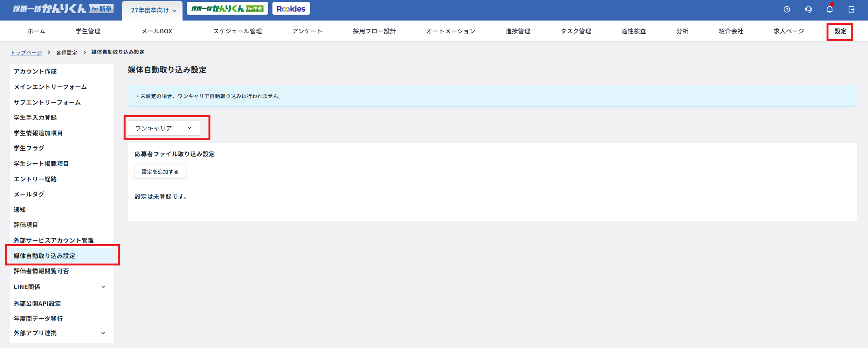This screenshot has width=868, height=348.
Task: Click the 設定を追加する button
Action: [160, 172]
